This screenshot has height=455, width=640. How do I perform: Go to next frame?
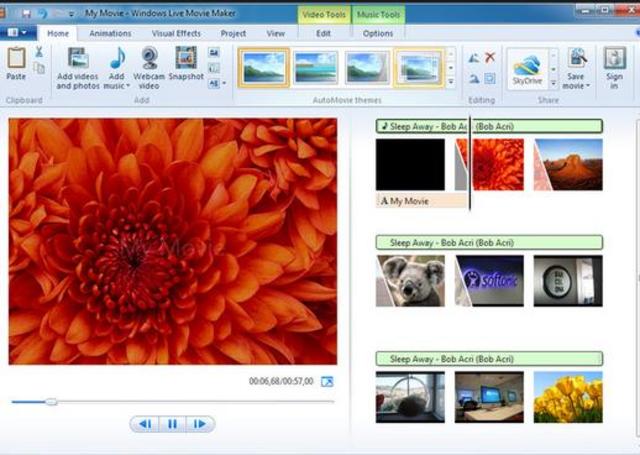pyautogui.click(x=200, y=424)
